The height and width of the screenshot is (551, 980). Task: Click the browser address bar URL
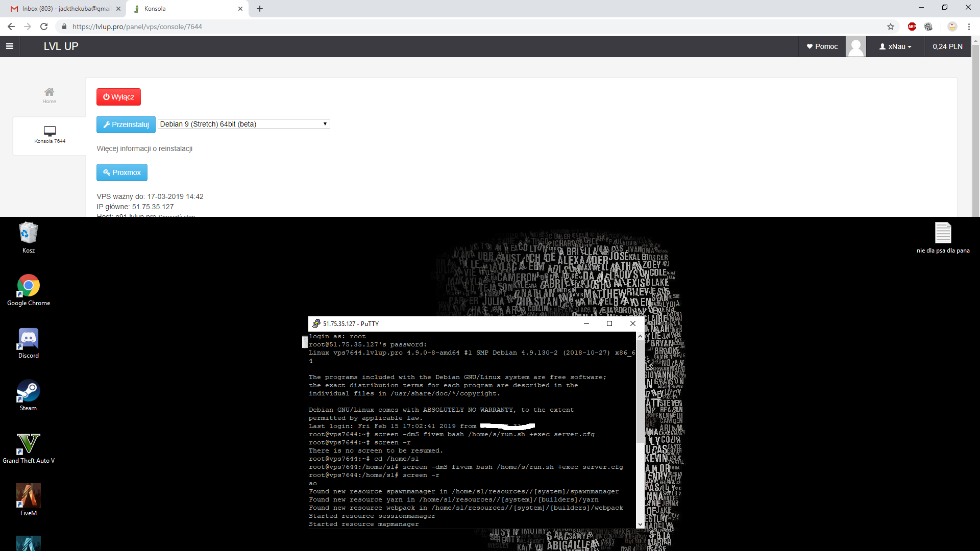[137, 27]
